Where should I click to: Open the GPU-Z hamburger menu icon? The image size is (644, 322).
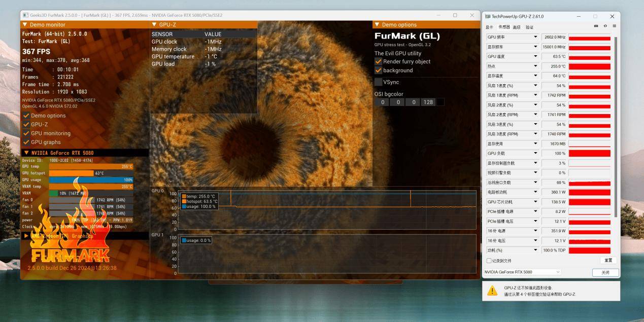pos(614,26)
